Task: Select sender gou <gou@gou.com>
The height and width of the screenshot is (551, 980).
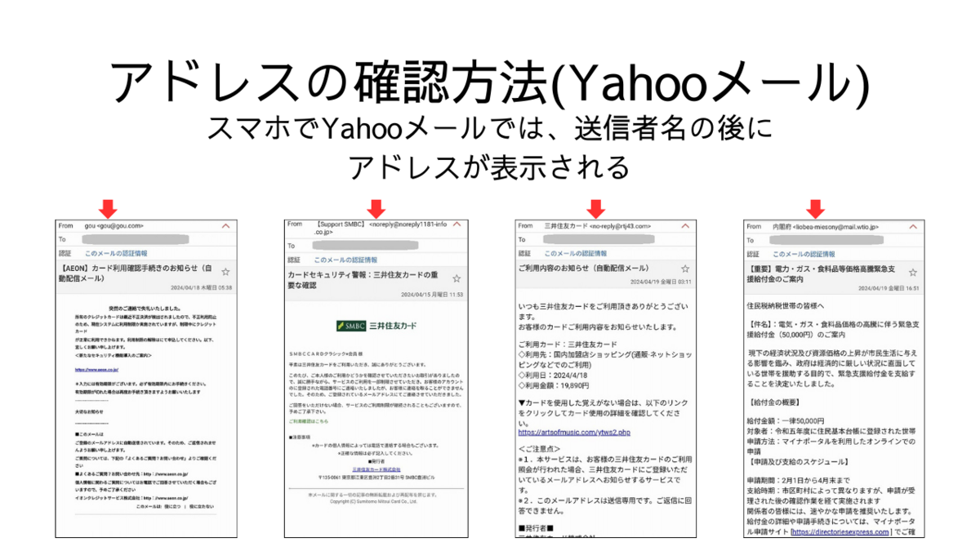Action: 114,226
